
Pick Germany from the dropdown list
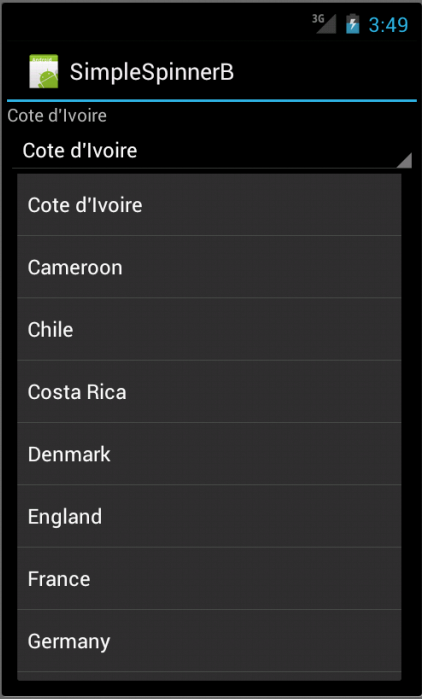coord(209,641)
